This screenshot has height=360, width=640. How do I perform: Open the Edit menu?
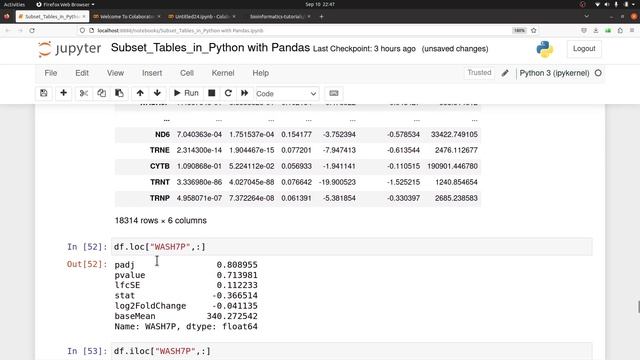(82, 73)
